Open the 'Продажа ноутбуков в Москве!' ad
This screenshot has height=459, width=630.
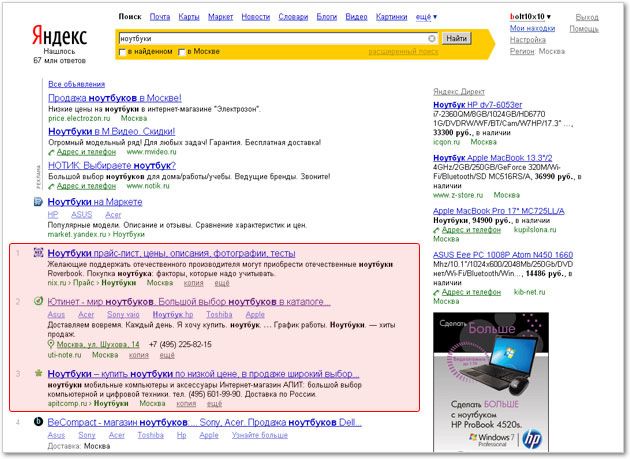(115, 98)
